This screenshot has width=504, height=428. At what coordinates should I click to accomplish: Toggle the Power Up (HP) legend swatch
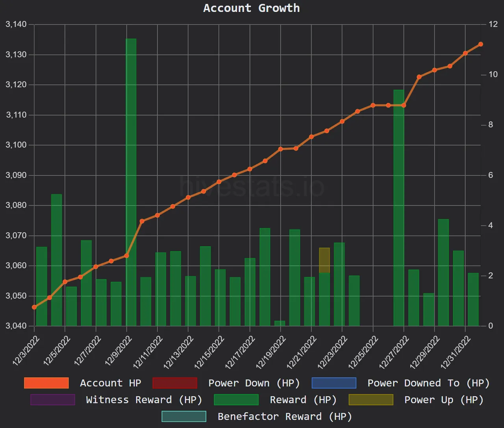coord(371,400)
